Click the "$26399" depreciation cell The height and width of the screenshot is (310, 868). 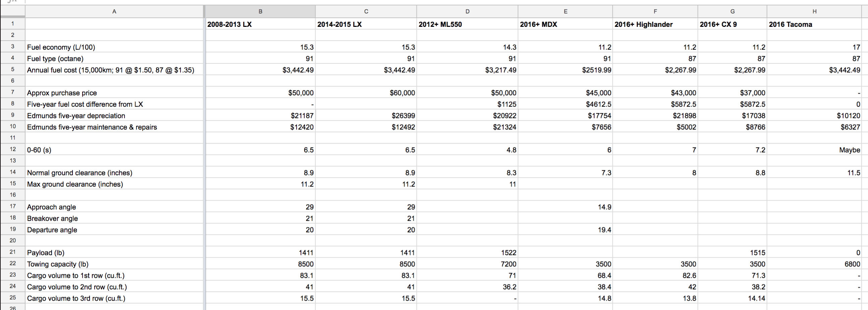point(366,115)
